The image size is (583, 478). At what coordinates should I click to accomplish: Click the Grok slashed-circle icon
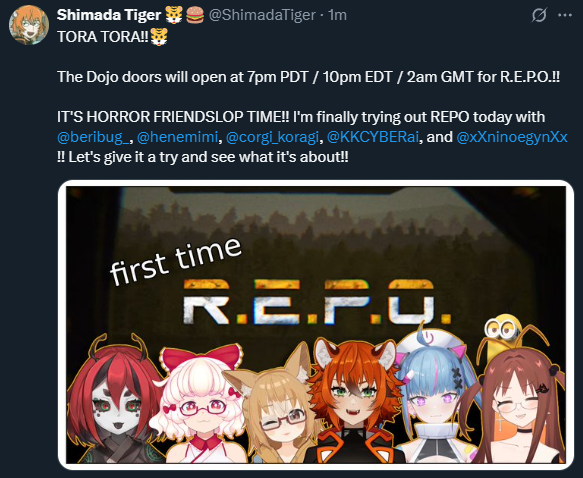pyautogui.click(x=539, y=15)
